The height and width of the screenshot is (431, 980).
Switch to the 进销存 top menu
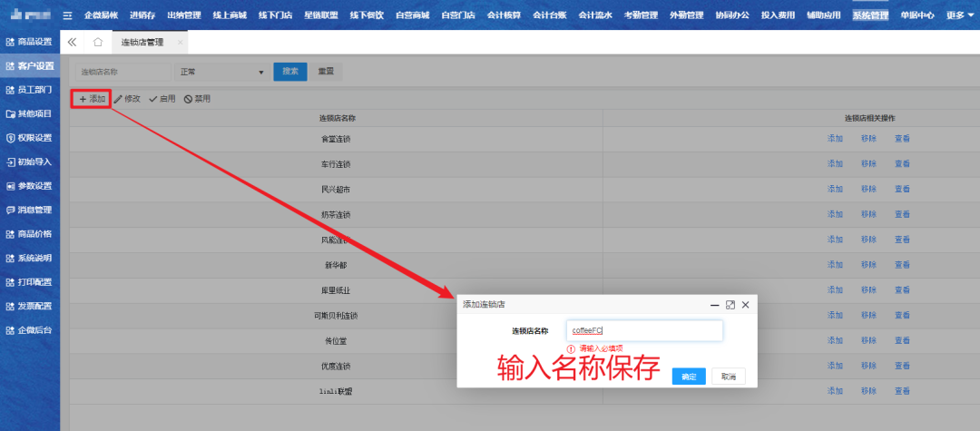click(x=143, y=15)
